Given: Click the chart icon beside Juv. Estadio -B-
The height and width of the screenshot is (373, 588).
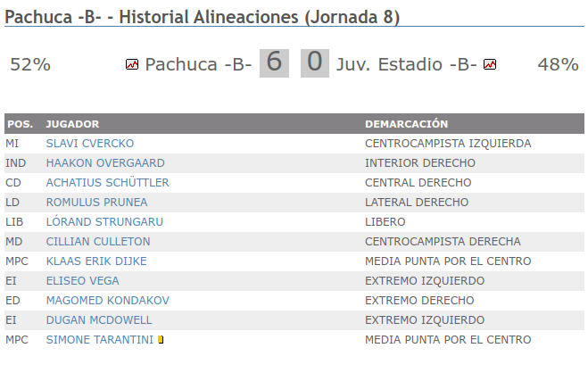Looking at the screenshot, I should point(489,64).
